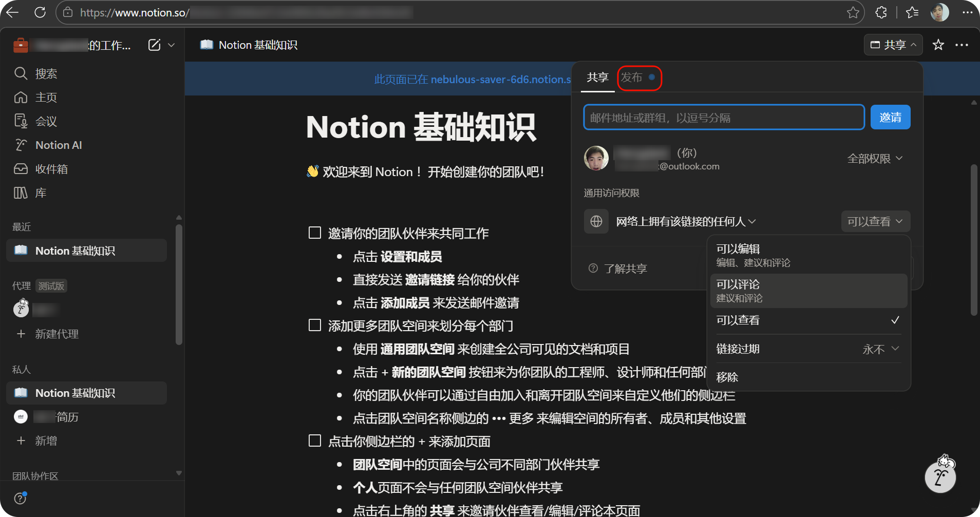Click the email address invite field
This screenshot has width=980, height=517.
[724, 118]
